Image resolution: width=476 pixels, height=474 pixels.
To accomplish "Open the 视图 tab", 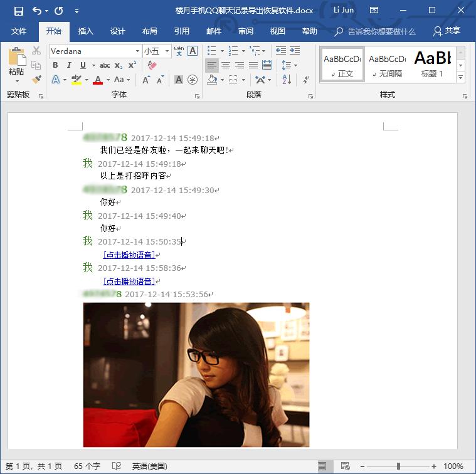I will click(x=277, y=31).
